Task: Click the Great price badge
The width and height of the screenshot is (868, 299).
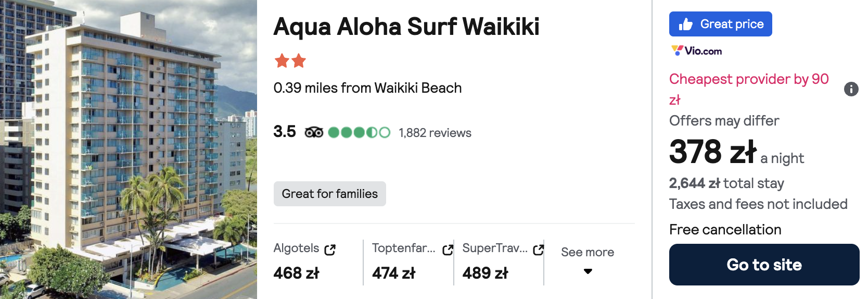Action: 721,24
